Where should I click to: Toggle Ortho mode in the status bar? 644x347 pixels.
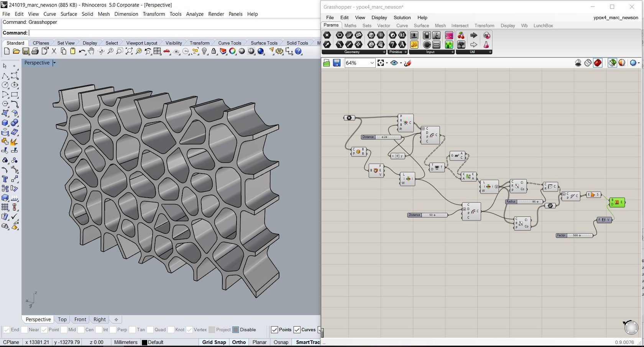tap(239, 342)
